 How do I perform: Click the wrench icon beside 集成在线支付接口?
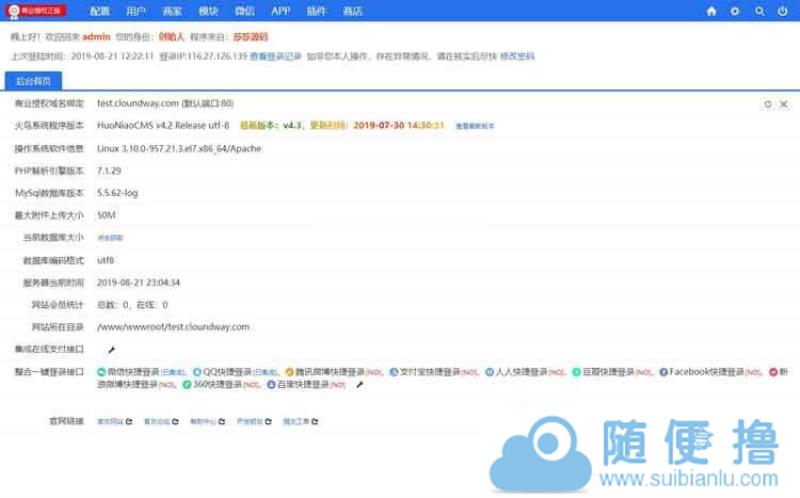(111, 350)
